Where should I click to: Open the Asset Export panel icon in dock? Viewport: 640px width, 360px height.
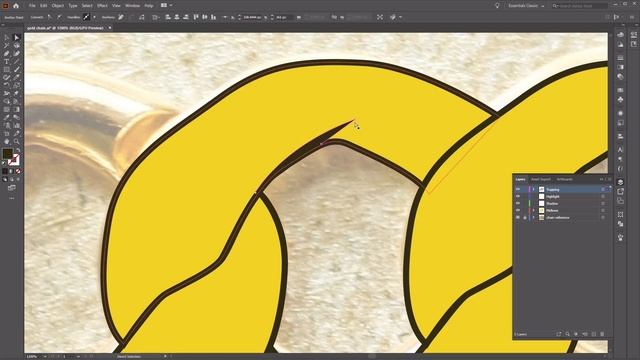[620, 191]
